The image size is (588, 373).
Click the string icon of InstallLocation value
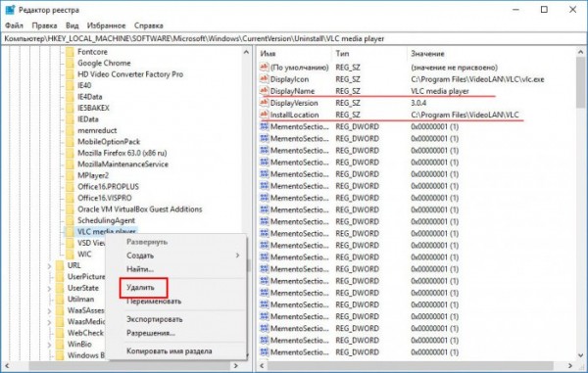[x=265, y=115]
